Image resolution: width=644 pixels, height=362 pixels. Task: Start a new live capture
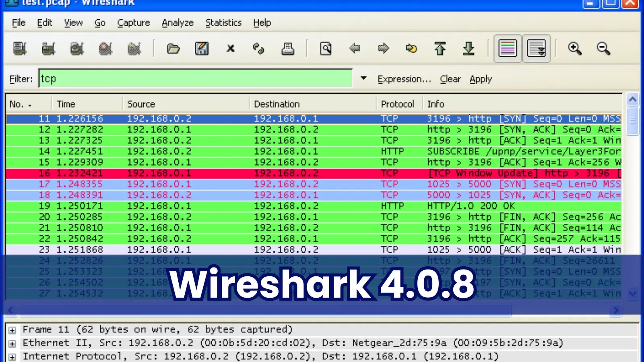tap(77, 49)
